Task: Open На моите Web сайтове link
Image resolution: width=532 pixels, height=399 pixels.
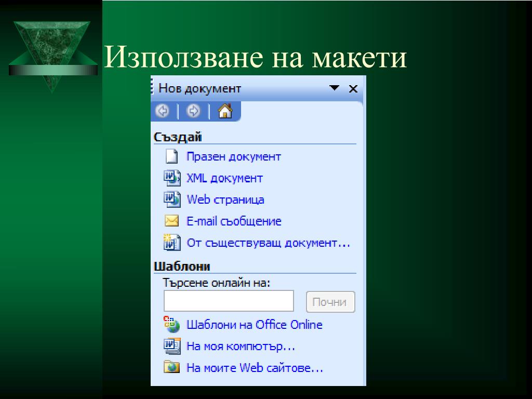Action: coord(255,368)
